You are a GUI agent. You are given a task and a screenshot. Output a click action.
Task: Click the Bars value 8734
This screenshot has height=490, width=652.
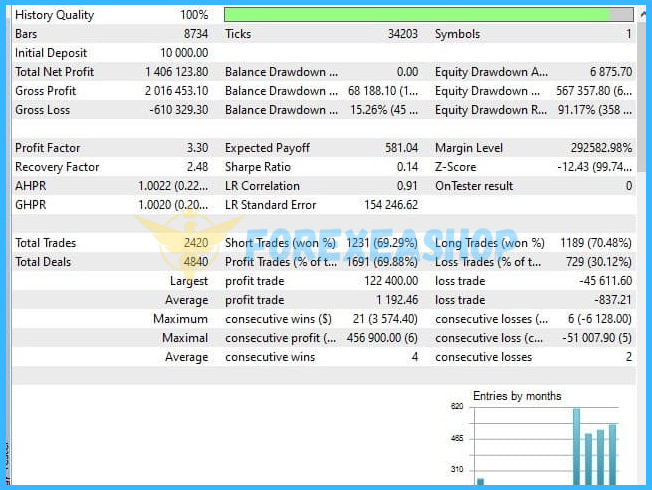pos(196,34)
